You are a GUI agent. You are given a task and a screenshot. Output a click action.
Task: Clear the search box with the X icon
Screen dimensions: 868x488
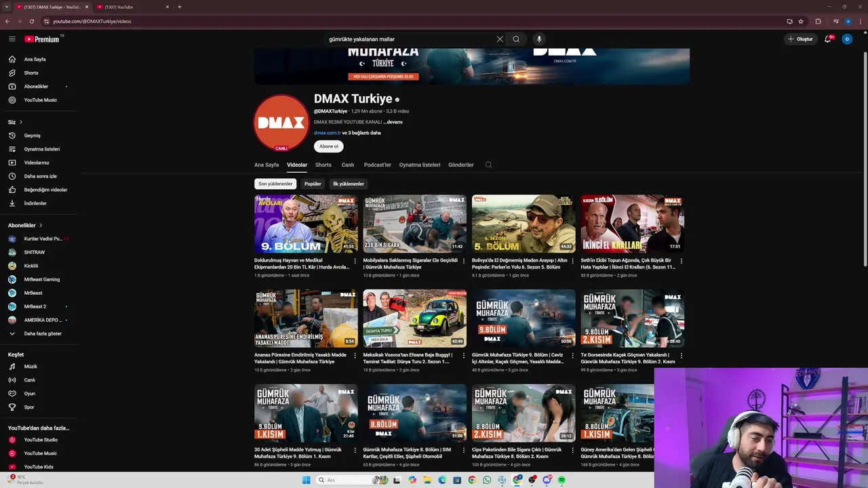500,39
